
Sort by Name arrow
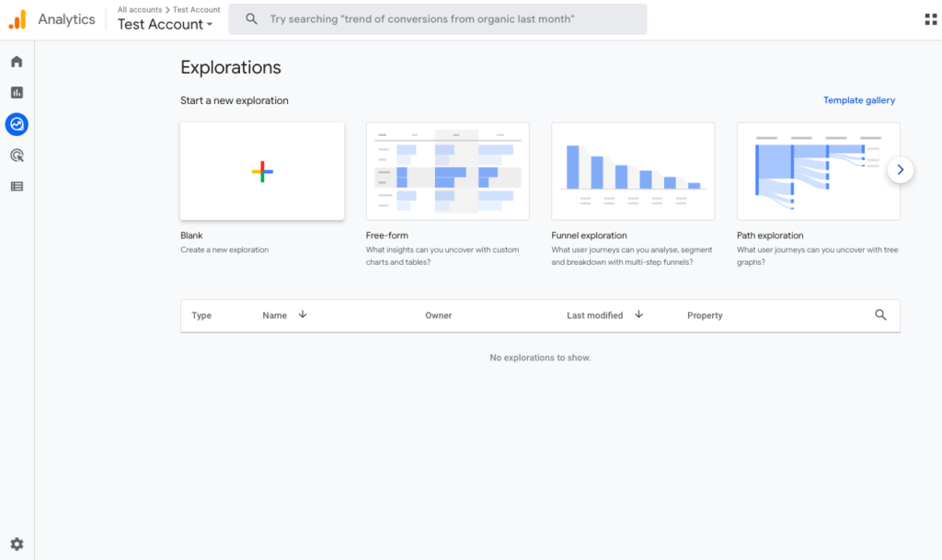[303, 314]
